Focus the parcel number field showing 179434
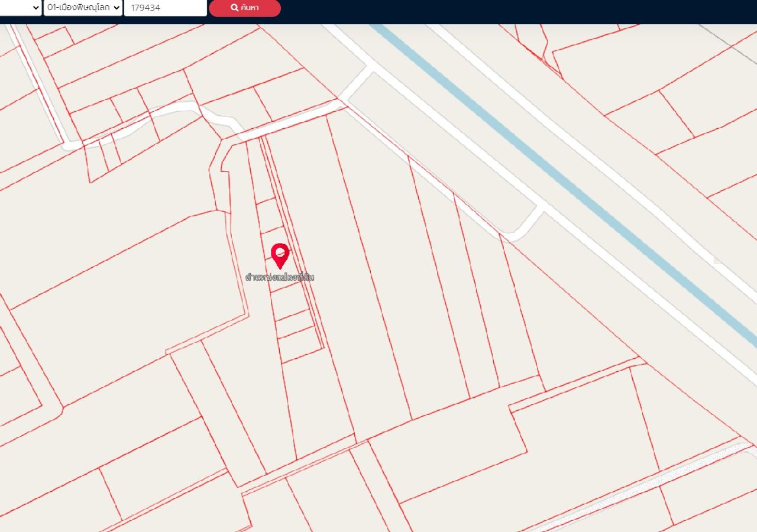Viewport: 757px width, 532px height. 166,8
